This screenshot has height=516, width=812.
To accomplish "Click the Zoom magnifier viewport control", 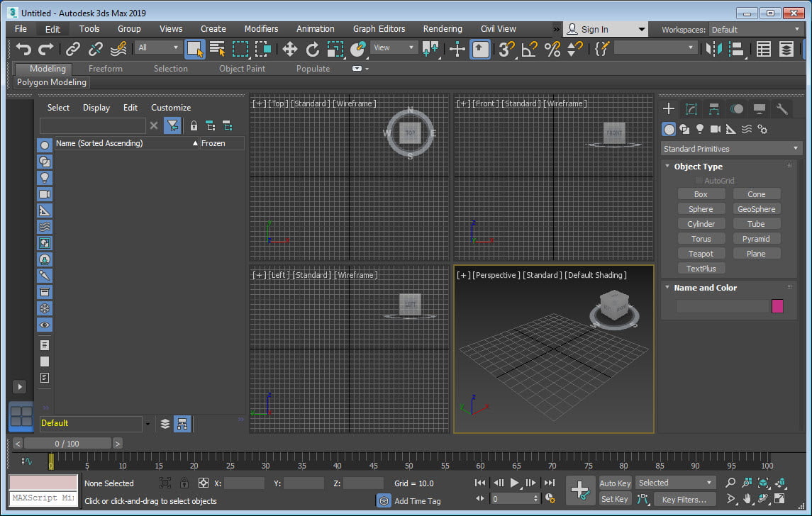I will pyautogui.click(x=730, y=483).
